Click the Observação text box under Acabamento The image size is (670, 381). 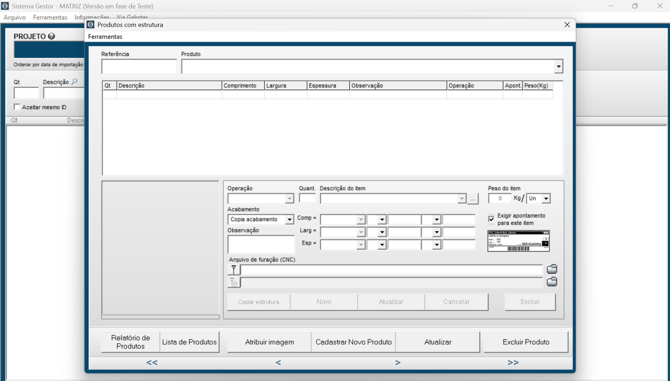point(261,245)
